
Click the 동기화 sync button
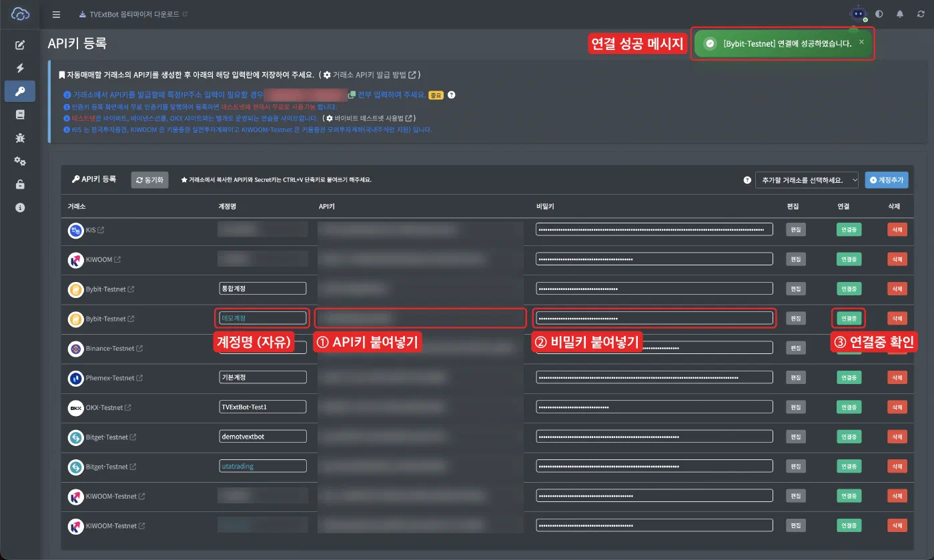pyautogui.click(x=150, y=179)
